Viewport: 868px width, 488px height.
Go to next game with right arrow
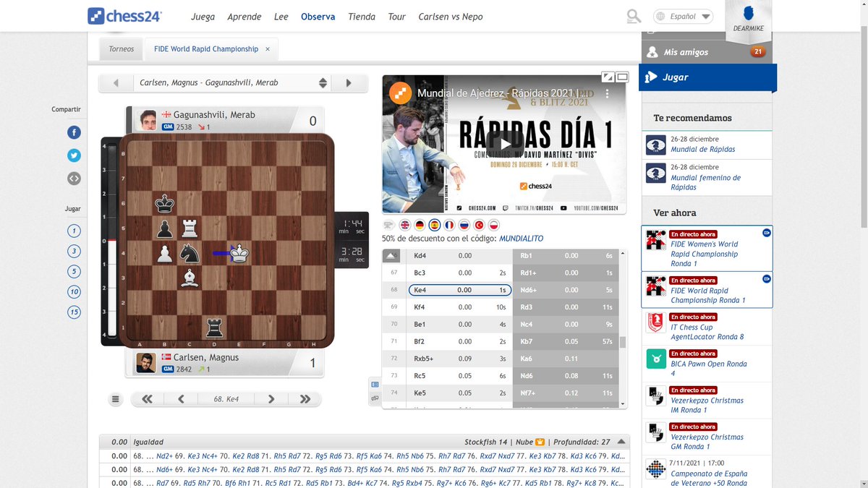pyautogui.click(x=349, y=83)
